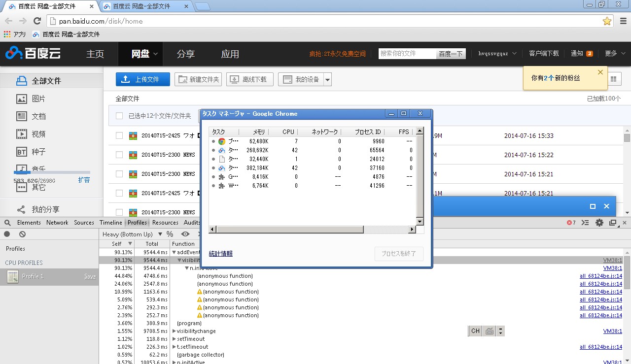Click the DevTools dock-side icon
This screenshot has width=631, height=364.
pos(613,223)
